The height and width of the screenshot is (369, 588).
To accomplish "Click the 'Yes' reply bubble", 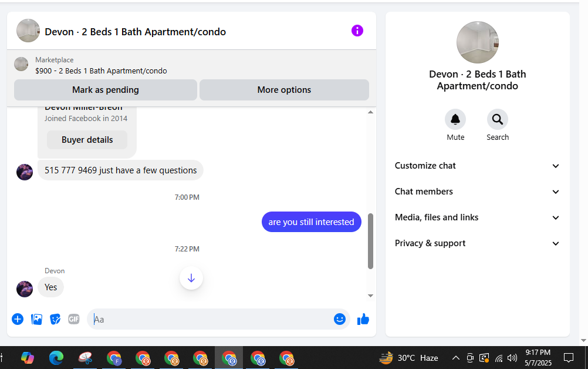I will [x=50, y=287].
